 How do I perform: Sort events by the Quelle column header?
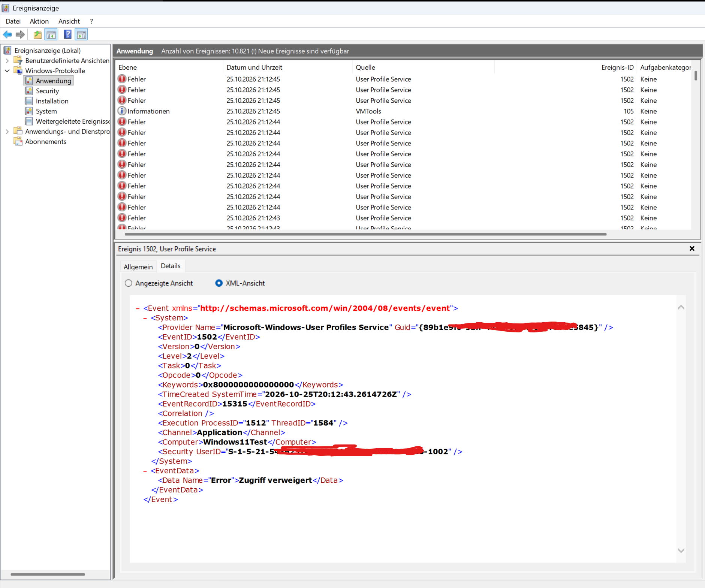click(424, 67)
